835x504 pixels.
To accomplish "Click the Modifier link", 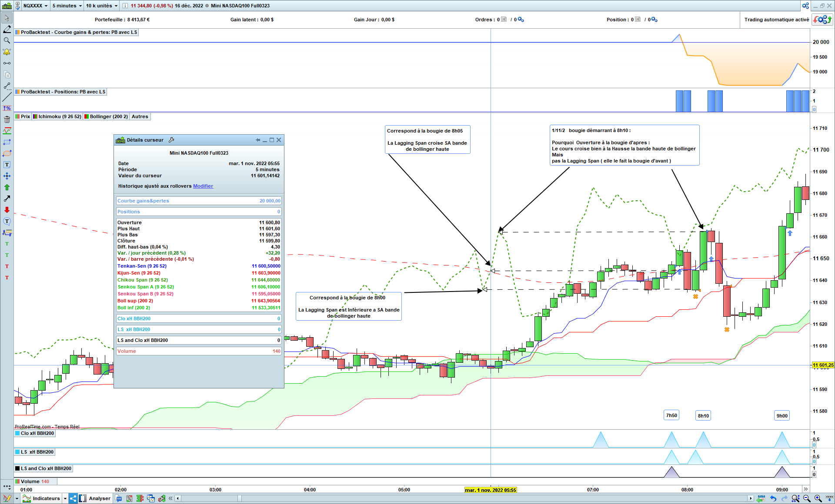I will 203,186.
